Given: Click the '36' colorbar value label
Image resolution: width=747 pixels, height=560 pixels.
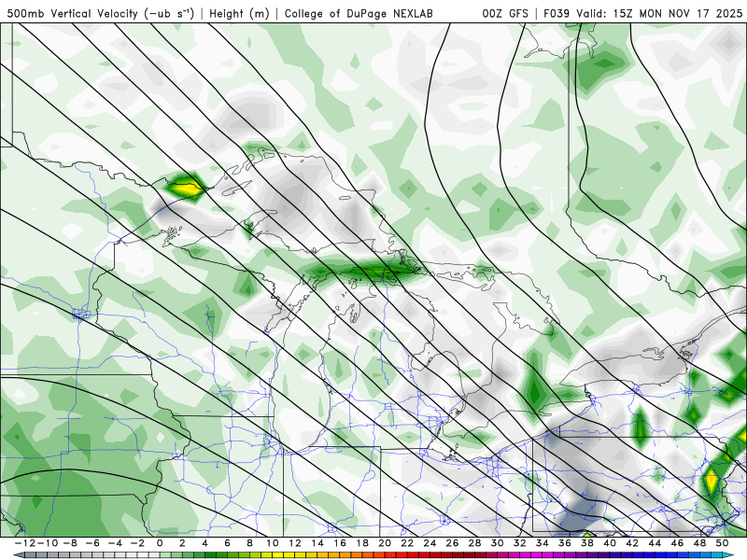Looking at the screenshot, I should 565,543.
